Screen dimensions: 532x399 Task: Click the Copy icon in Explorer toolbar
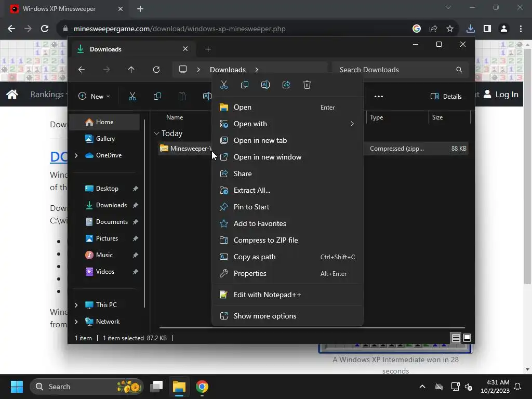157,96
